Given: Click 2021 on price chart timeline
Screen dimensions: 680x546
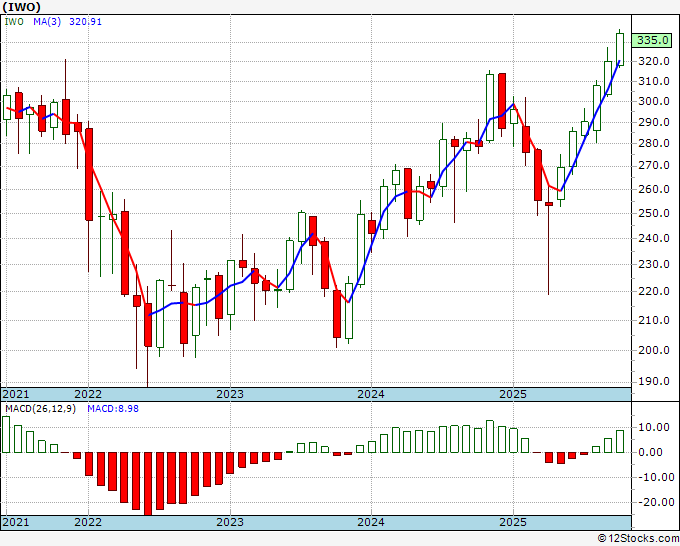Looking at the screenshot, I should click(16, 394).
